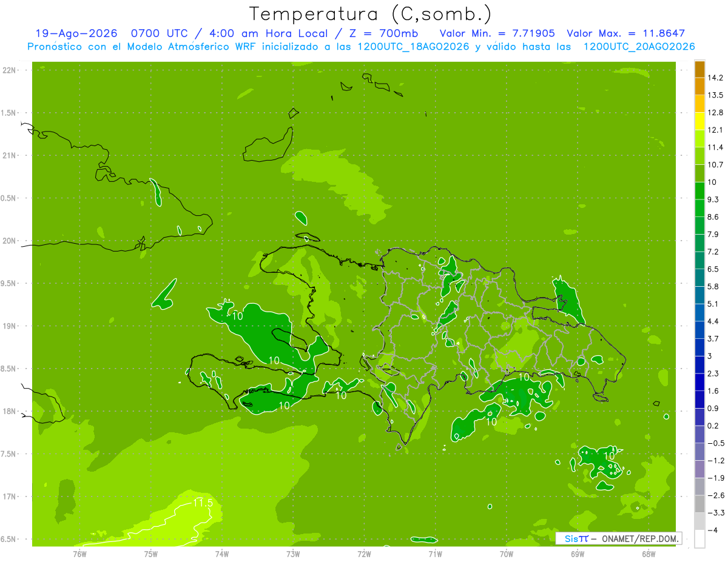Click "Valor Max. = 11.8647" text
Screen dimensions: 728x562
coord(625,33)
